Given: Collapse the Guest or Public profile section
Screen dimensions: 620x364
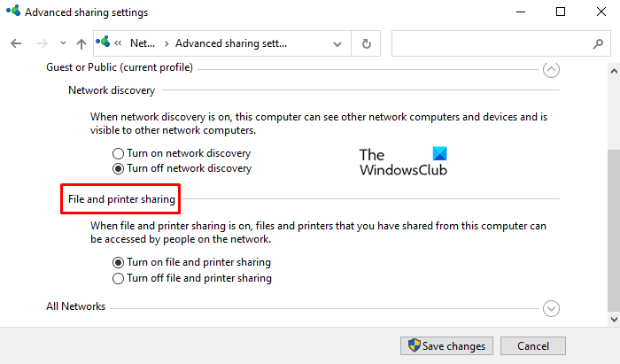Looking at the screenshot, I should click(551, 68).
